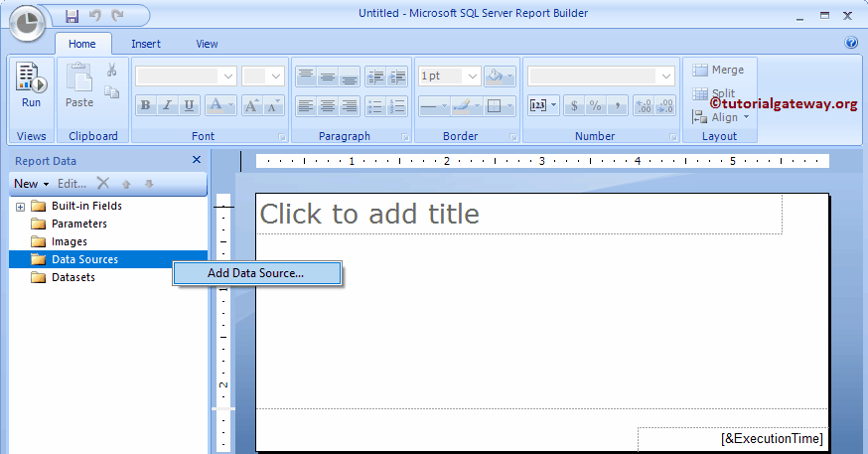Viewport: 868px width, 454px height.
Task: Switch to the Home ribbon tab
Action: click(81, 44)
